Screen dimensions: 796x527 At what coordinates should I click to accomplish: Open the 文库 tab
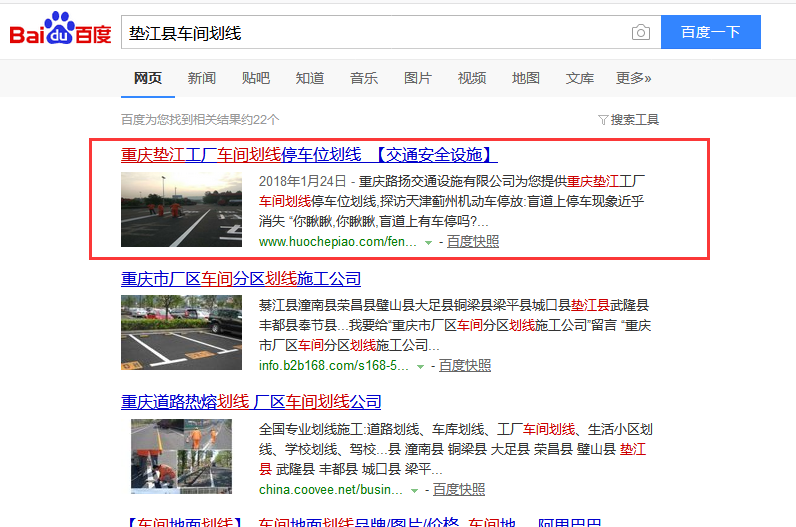pyautogui.click(x=580, y=78)
